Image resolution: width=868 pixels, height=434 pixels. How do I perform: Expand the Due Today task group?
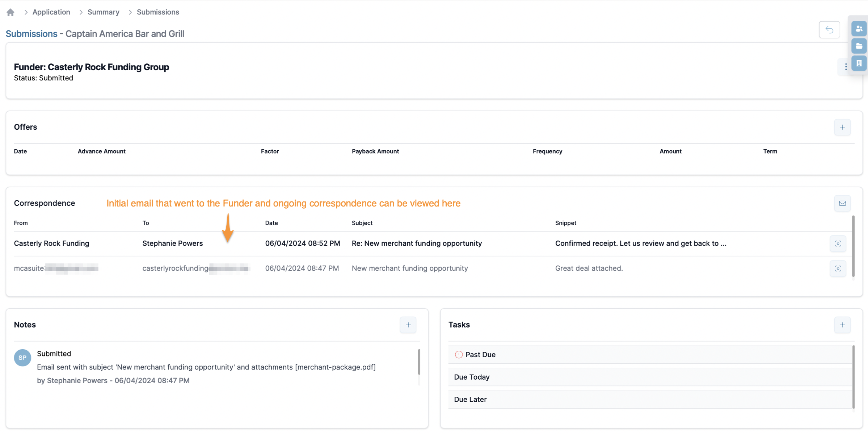point(471,377)
